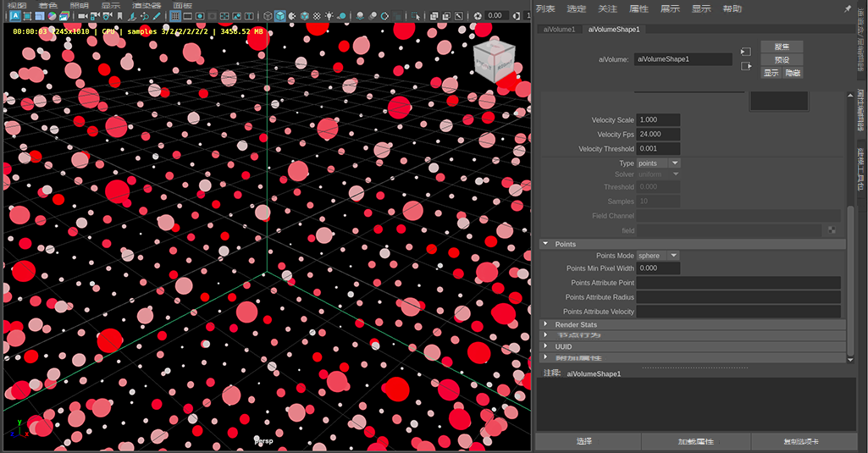Open the Type dropdown showing points
The image size is (868, 453).
[658, 163]
